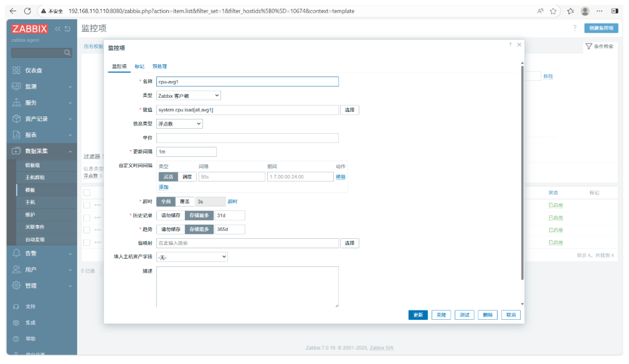Click the 管理 administration gear icon
The height and width of the screenshot is (364, 629).
tap(16, 286)
